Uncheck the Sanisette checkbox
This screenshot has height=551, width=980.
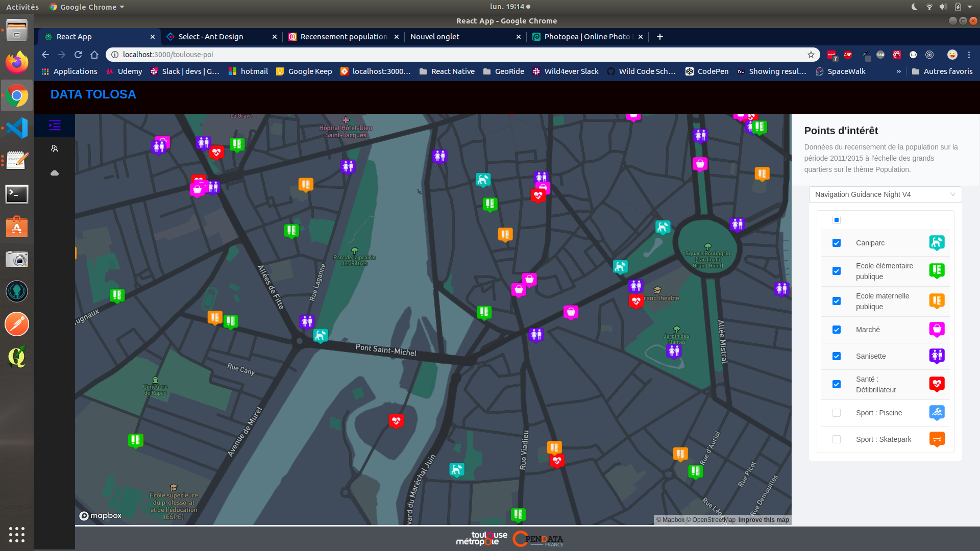837,356
